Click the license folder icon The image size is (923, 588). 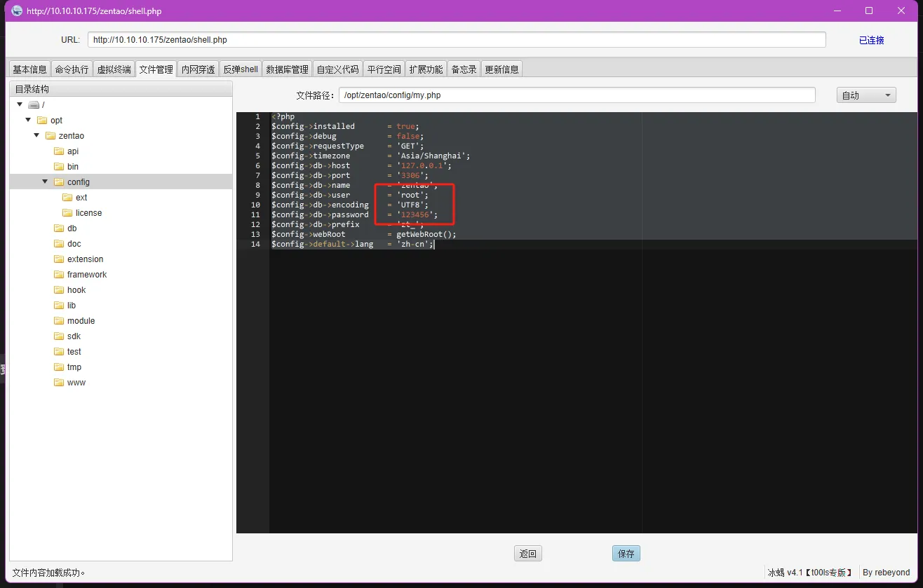click(67, 213)
